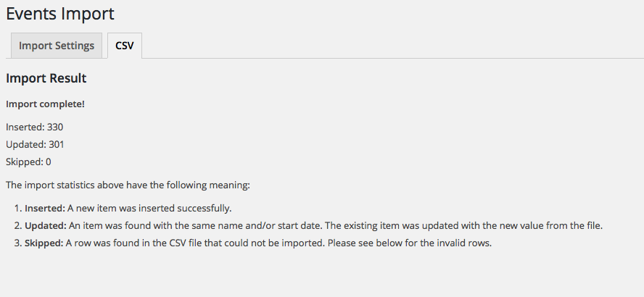The height and width of the screenshot is (297, 644).
Task: Click the "Inserted:" label above the list
Action: point(25,127)
